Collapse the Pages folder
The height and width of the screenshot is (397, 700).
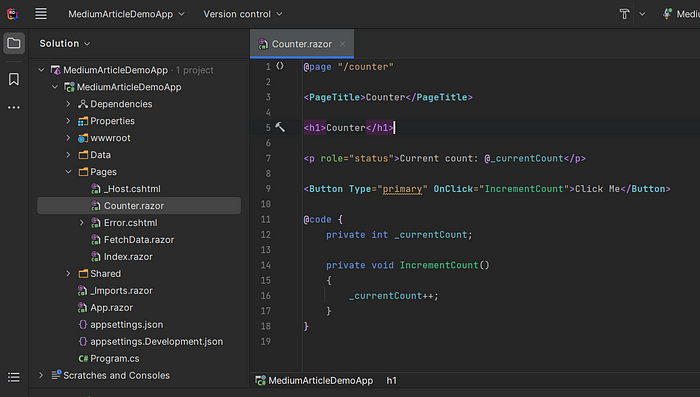(x=68, y=172)
